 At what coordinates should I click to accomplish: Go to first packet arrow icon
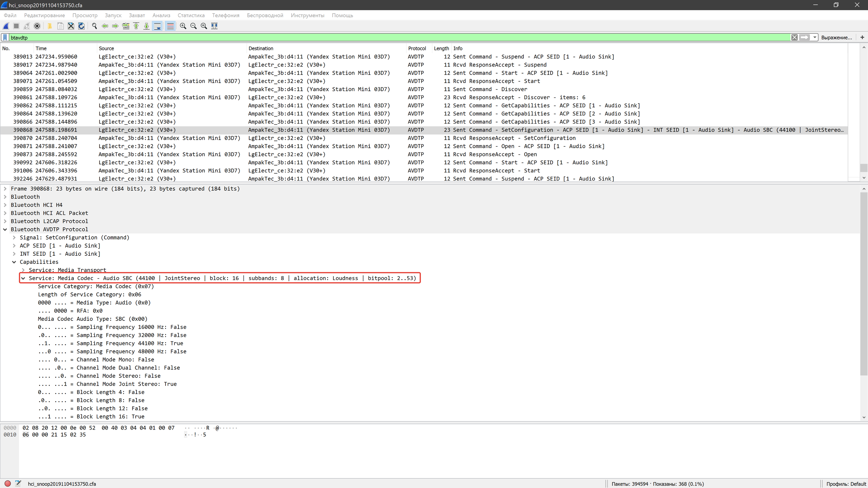[x=136, y=26]
